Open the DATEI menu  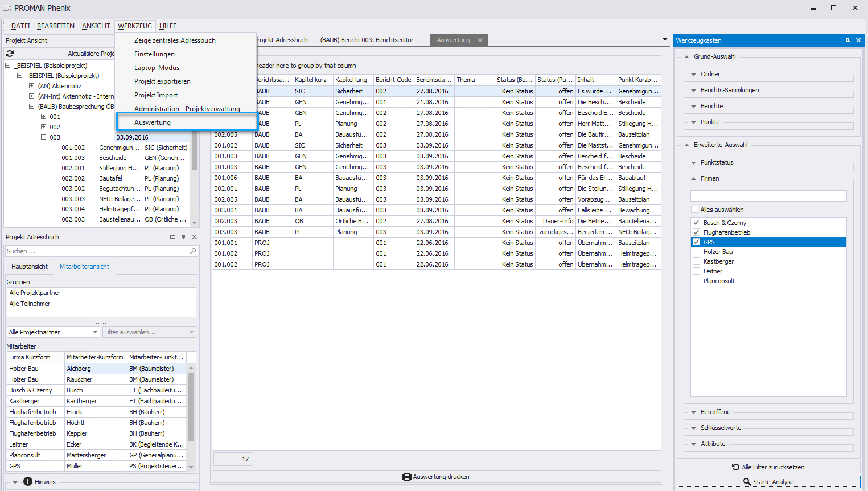[20, 26]
